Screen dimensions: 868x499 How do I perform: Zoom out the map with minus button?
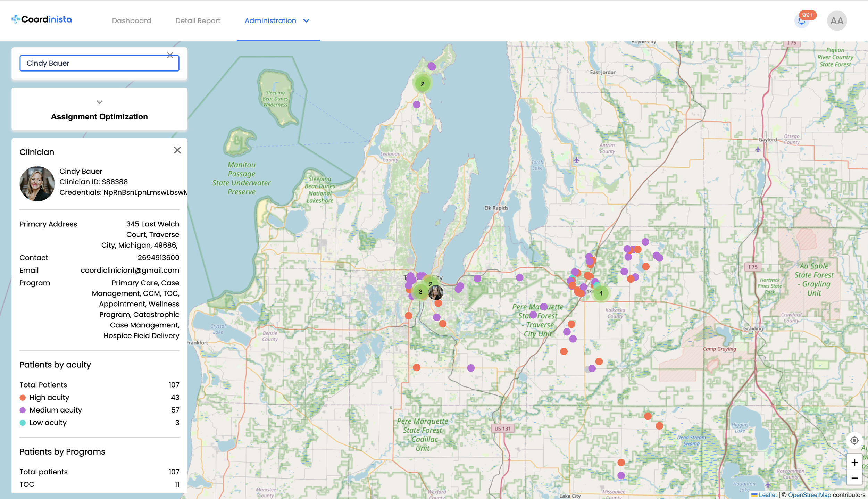click(x=854, y=478)
